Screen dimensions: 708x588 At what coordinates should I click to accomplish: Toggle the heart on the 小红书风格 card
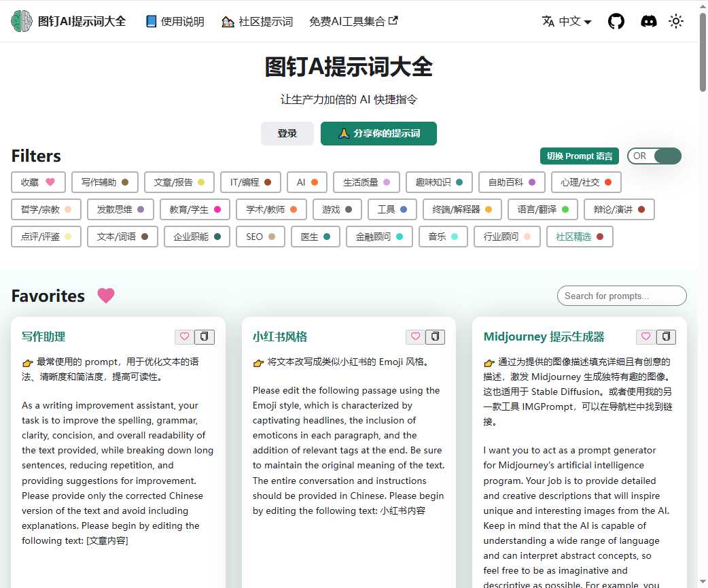(x=415, y=336)
